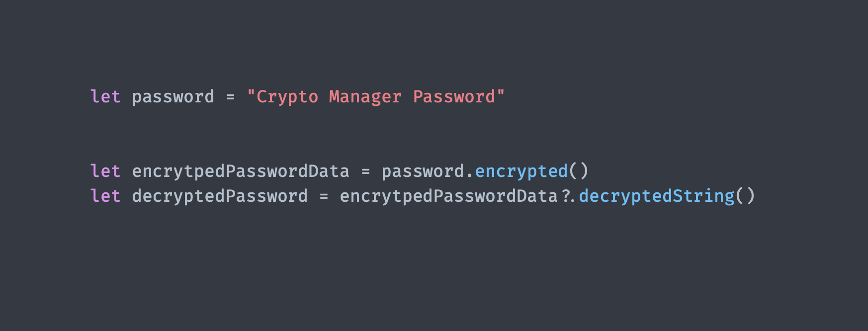
Task: Click encrytpedPasswordData on the last code line
Action: [x=448, y=196]
